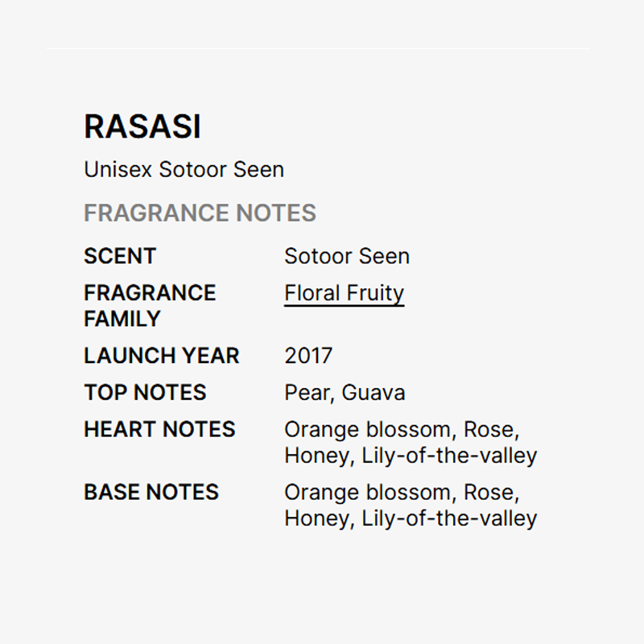Image resolution: width=644 pixels, height=644 pixels.
Task: Click Rose in the heart notes value
Action: (x=490, y=429)
